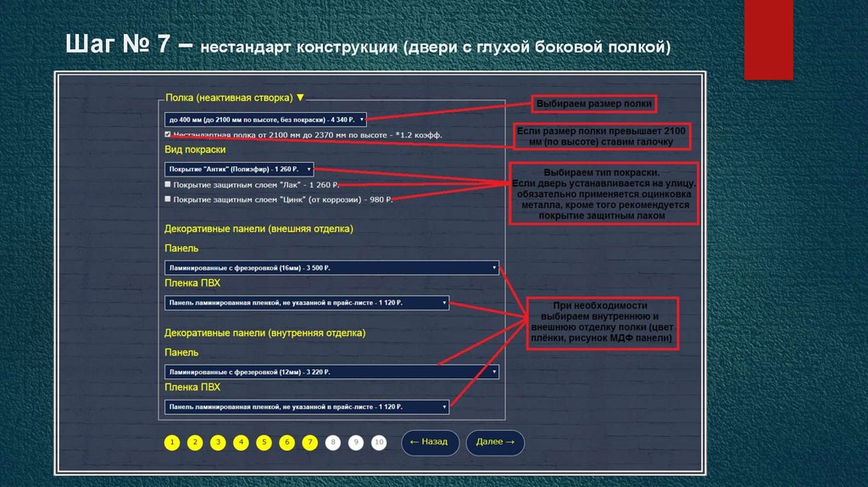Jump to step 9 circle
The height and width of the screenshot is (487, 868).
(x=356, y=442)
